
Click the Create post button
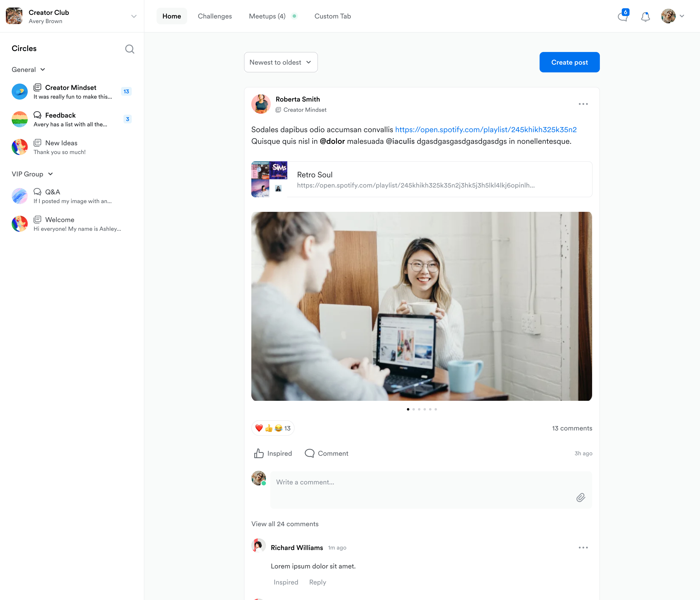(569, 62)
